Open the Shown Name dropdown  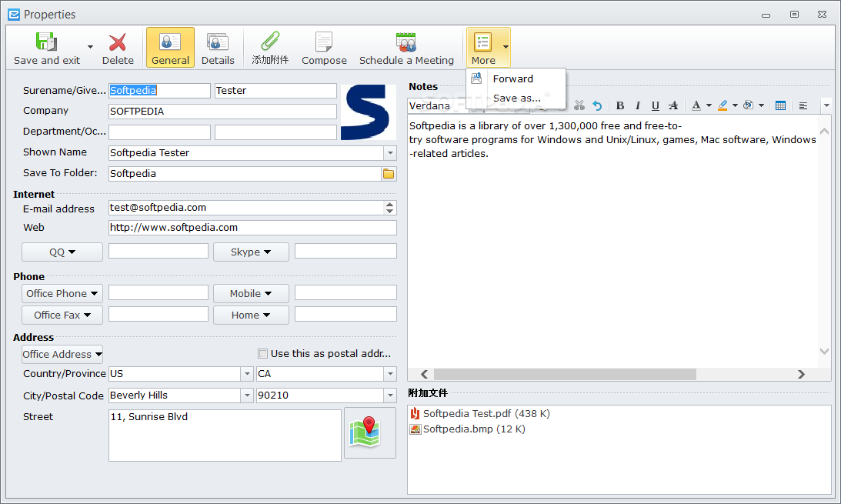pos(390,153)
